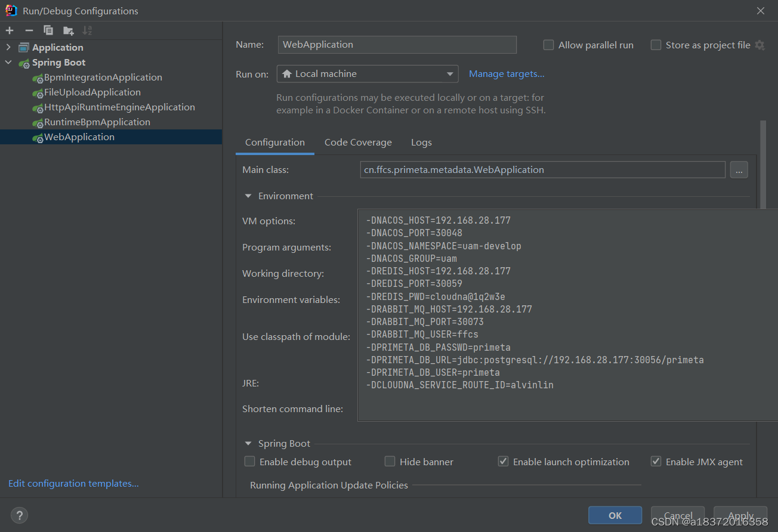
Task: Expand the Application tree node
Action: [8, 48]
